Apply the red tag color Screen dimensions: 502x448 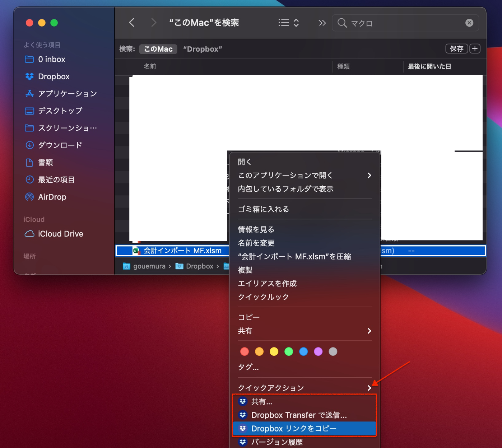245,351
